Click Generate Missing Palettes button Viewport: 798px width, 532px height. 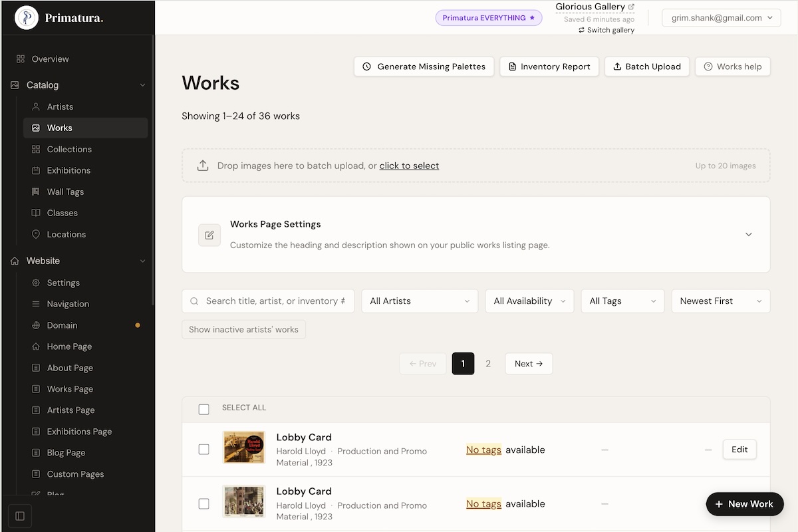click(424, 66)
